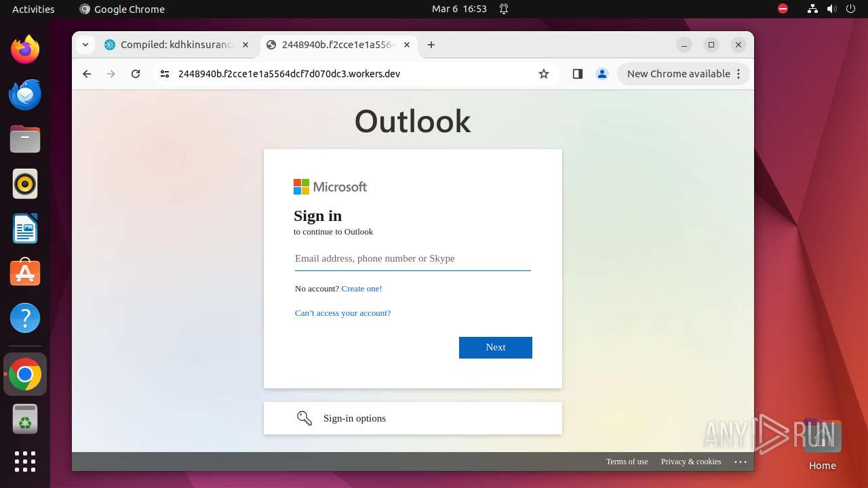Click the Google Chrome dock icon
The height and width of the screenshot is (488, 868).
[x=25, y=374]
